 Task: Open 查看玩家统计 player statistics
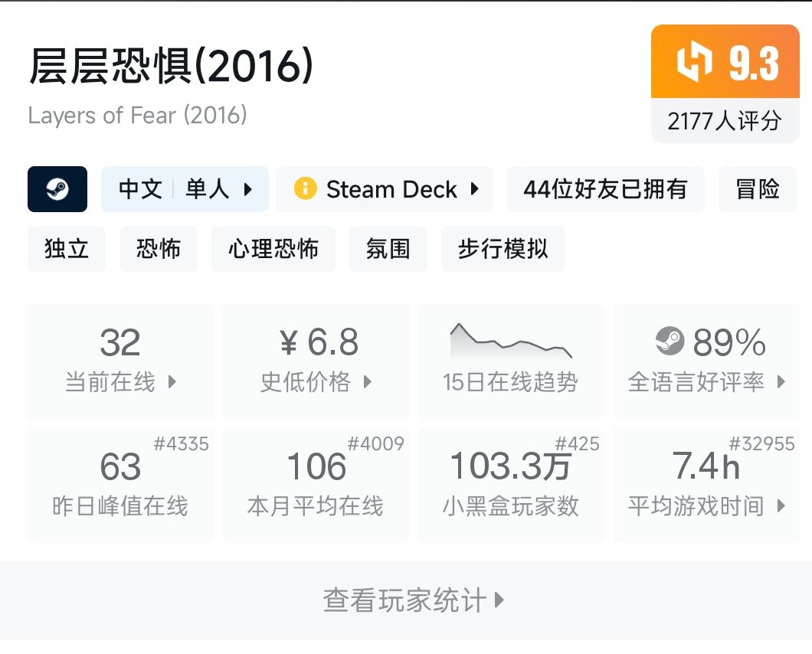[x=414, y=600]
